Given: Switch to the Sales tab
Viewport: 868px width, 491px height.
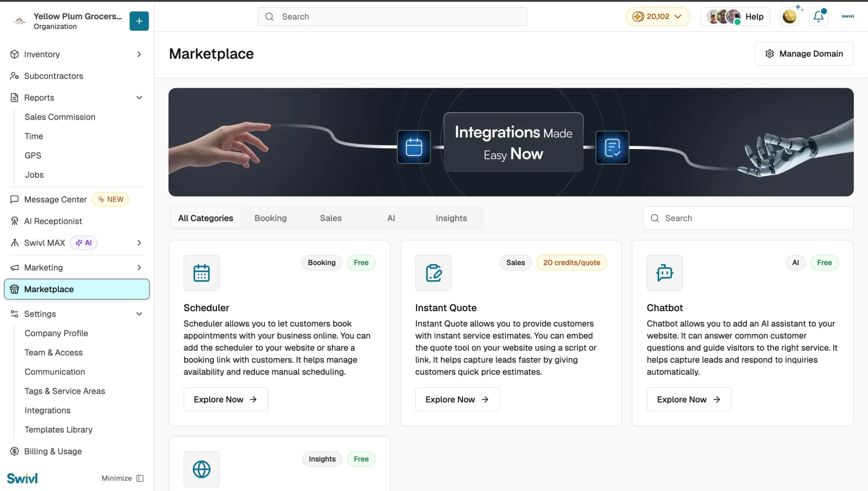Looking at the screenshot, I should point(331,218).
